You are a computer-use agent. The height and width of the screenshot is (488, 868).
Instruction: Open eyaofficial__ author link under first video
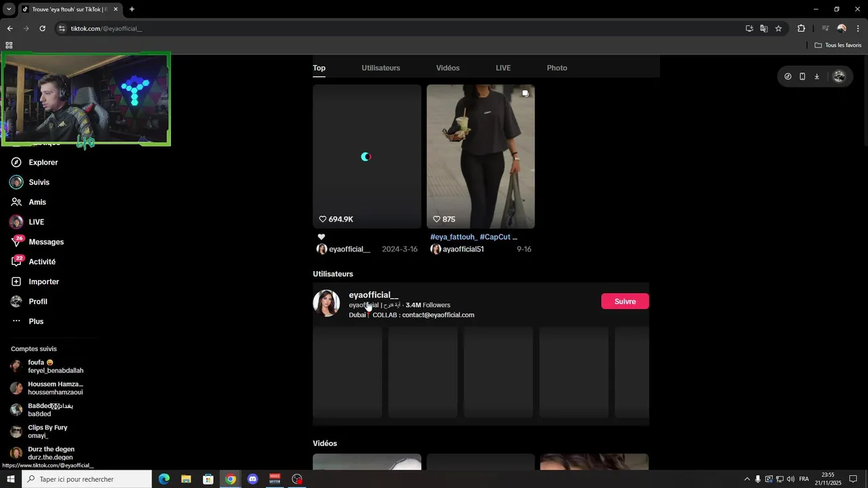pyautogui.click(x=349, y=249)
